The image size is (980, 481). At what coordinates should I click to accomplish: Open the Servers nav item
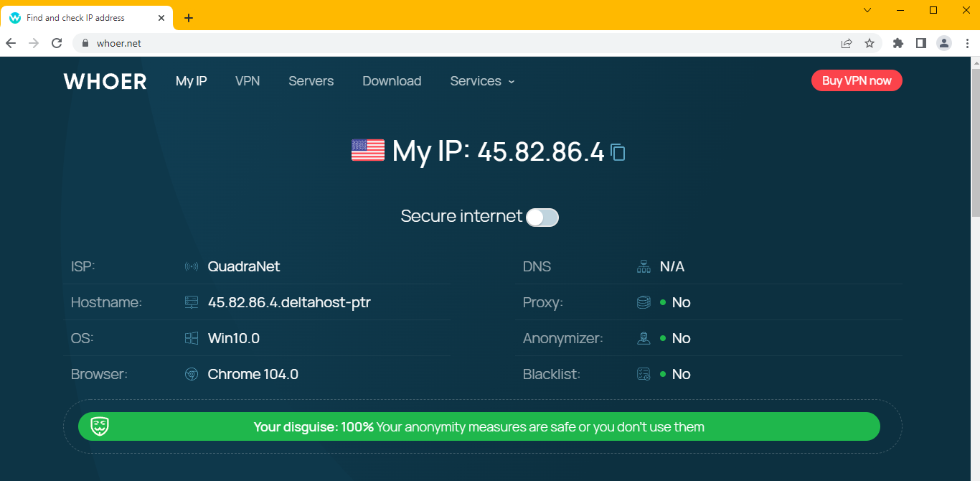pyautogui.click(x=311, y=81)
